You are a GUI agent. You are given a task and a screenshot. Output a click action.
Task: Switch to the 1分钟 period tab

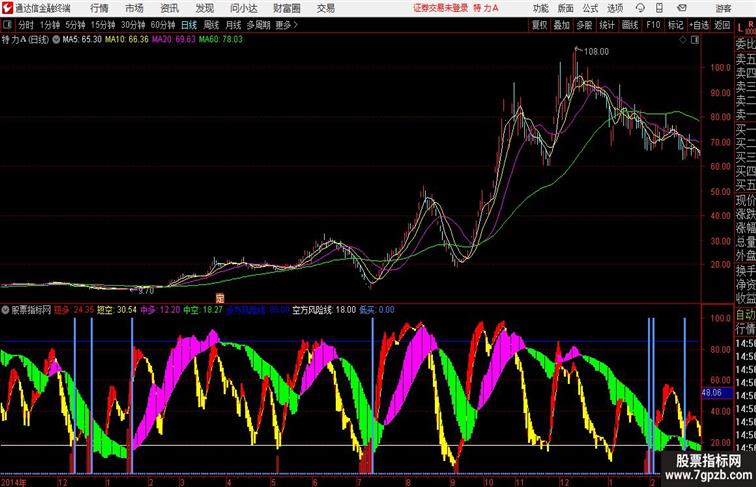(50, 25)
